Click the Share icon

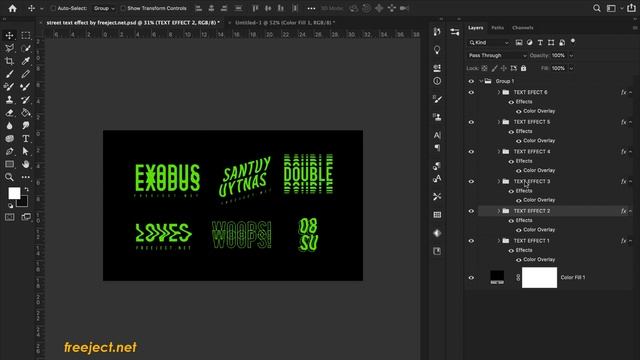631,8
